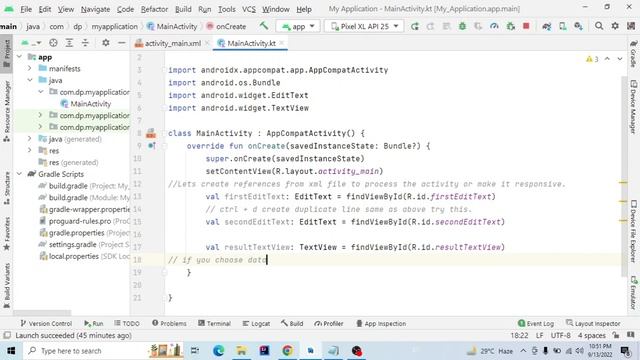
Task: Open Microsoft Edge from the taskbar
Action: click(218, 351)
